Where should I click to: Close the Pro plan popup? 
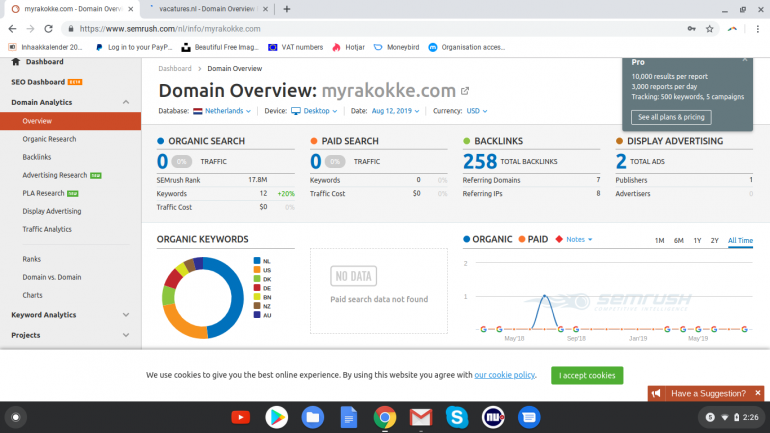tap(745, 59)
